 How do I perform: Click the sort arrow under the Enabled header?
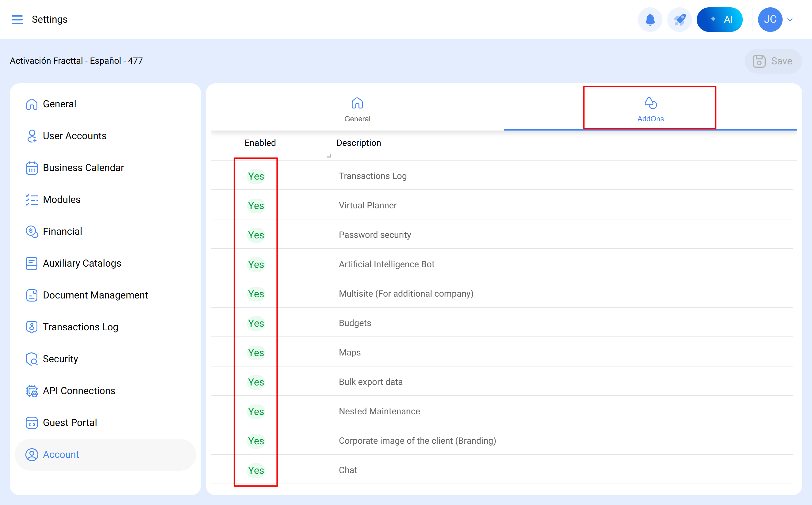pos(329,155)
